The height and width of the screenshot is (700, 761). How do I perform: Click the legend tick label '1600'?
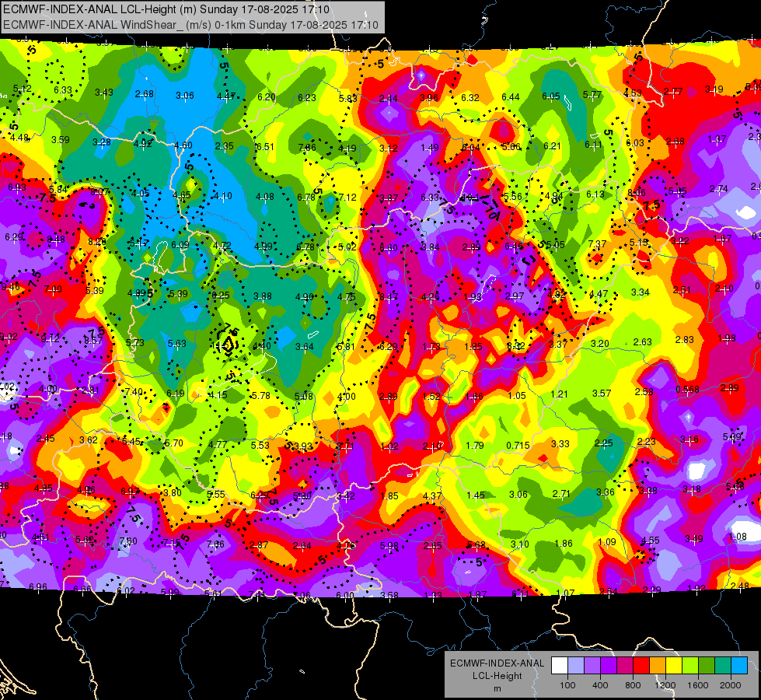[x=697, y=685]
